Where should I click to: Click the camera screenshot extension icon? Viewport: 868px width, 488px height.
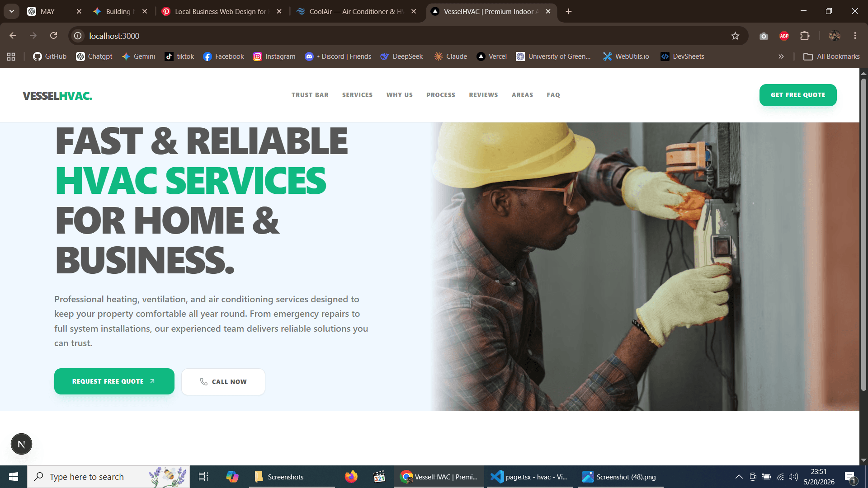(x=764, y=36)
